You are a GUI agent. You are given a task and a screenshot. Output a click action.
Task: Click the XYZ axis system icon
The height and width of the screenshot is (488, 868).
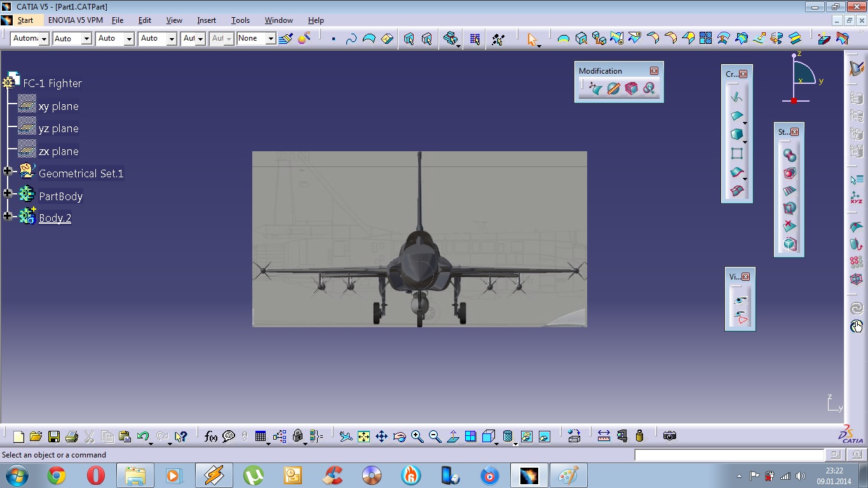[857, 199]
